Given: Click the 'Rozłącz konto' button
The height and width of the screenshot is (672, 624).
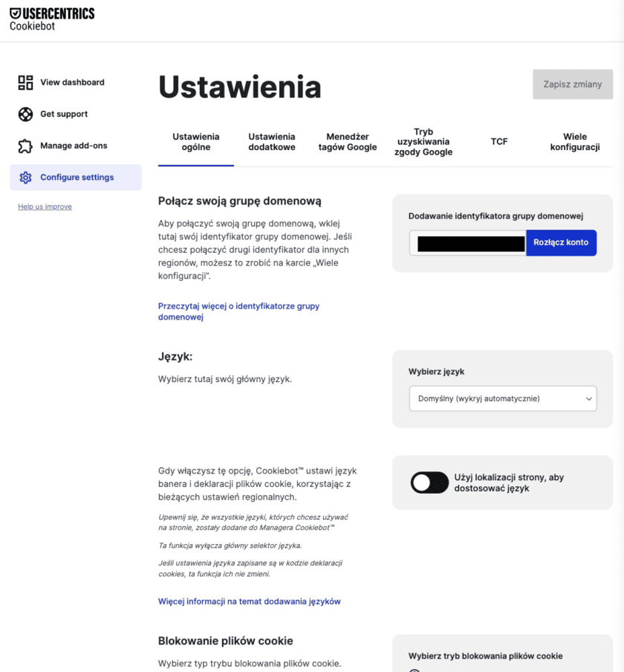Looking at the screenshot, I should click(x=561, y=243).
